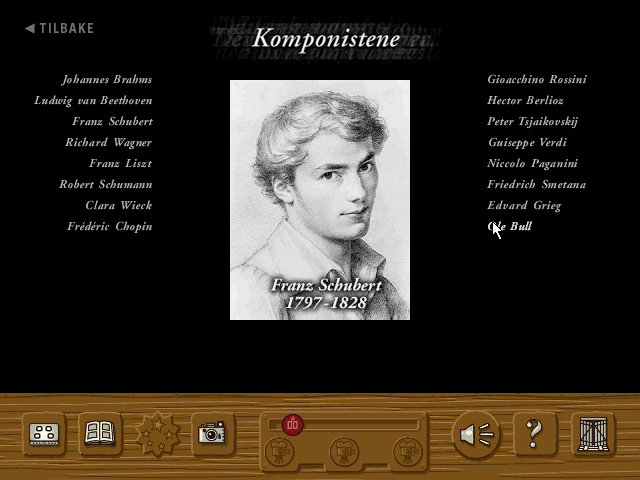The width and height of the screenshot is (640, 480).
Task: Select Niccolo Paganini
Action: tap(532, 164)
